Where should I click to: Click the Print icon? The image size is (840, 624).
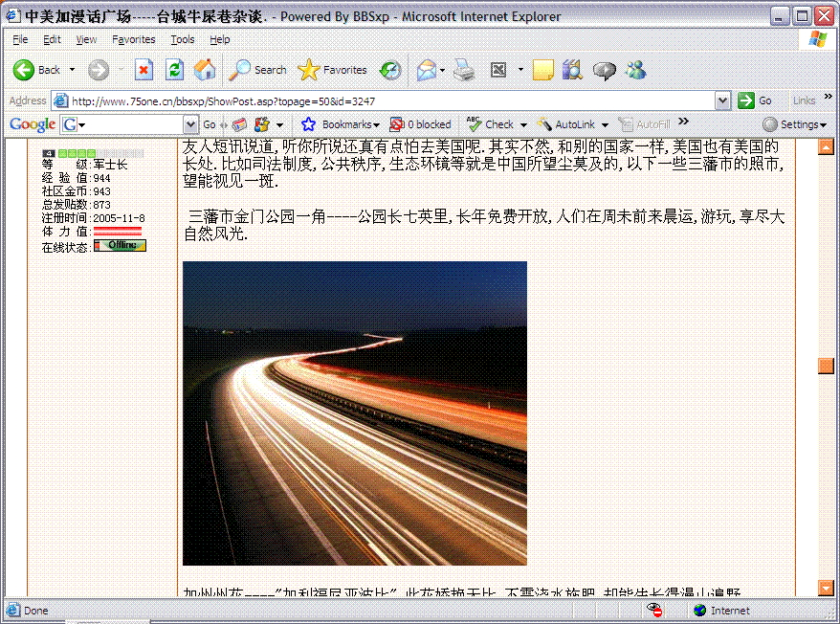tap(463, 70)
